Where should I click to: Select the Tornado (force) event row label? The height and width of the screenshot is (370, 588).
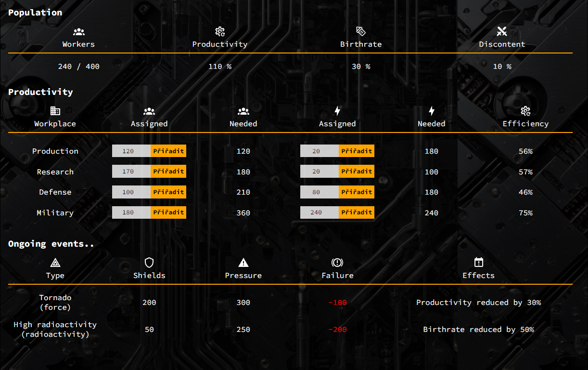point(55,303)
